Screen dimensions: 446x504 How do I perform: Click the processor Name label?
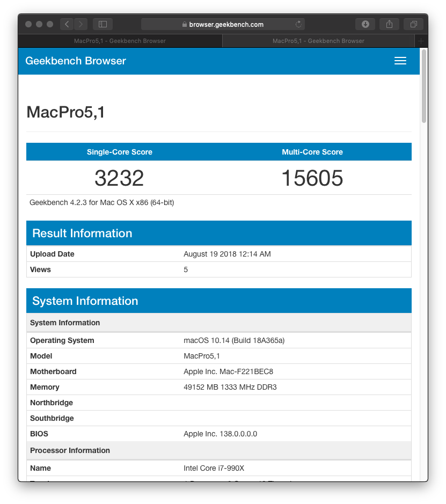[40, 468]
